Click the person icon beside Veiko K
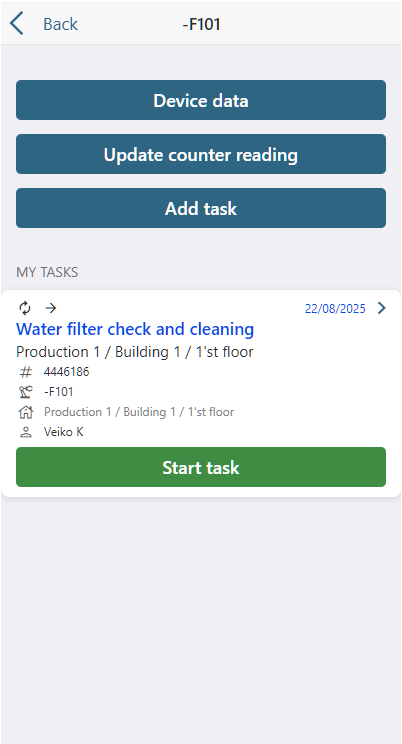The width and height of the screenshot is (402, 744). 26,432
